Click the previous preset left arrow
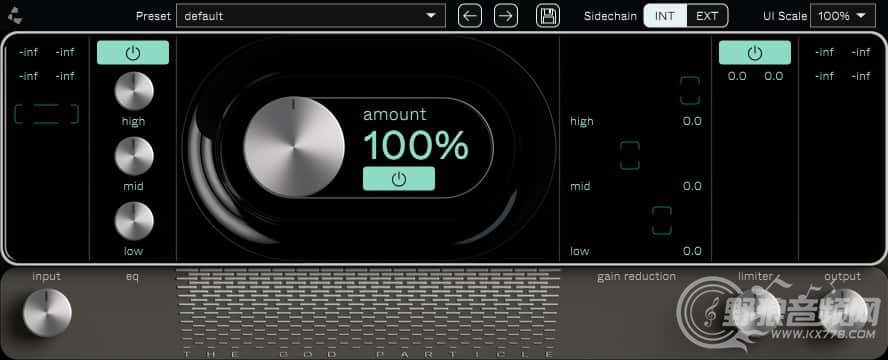 (469, 16)
